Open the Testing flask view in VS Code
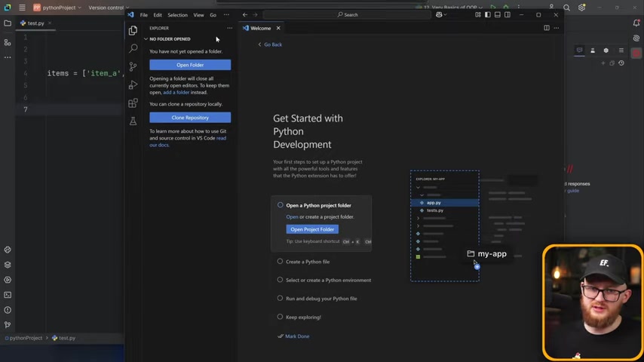The image size is (644, 362). [x=133, y=121]
